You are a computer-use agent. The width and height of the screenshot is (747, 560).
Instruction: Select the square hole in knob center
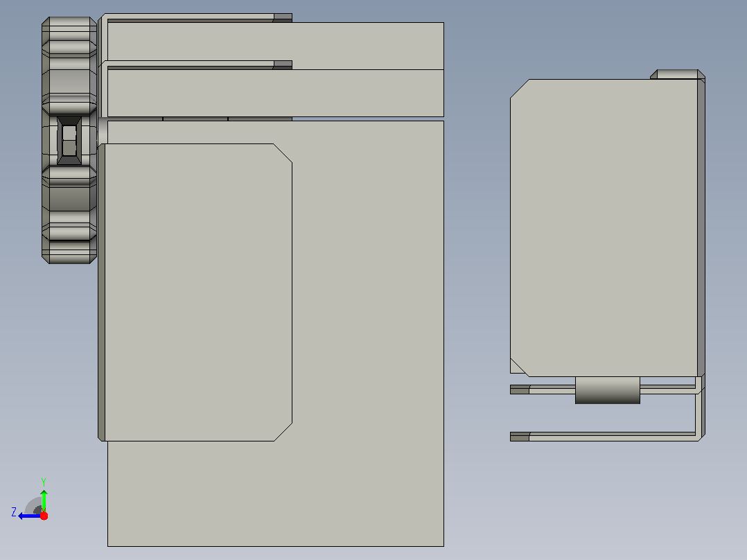pos(69,140)
